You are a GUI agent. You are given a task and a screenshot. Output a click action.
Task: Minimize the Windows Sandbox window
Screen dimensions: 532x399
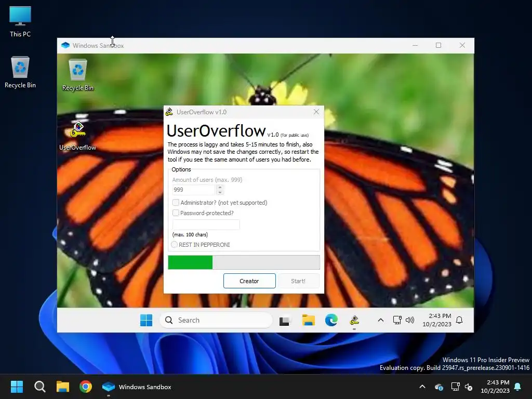(415, 46)
